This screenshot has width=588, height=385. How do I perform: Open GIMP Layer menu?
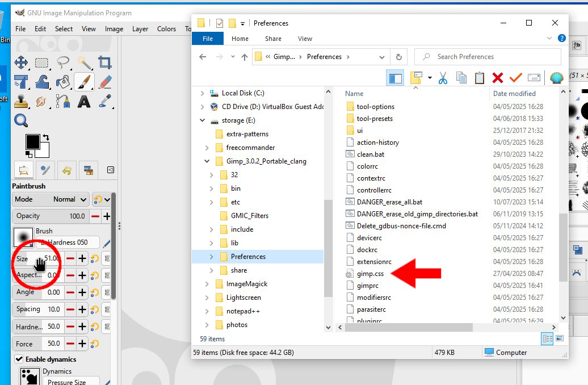tap(140, 29)
